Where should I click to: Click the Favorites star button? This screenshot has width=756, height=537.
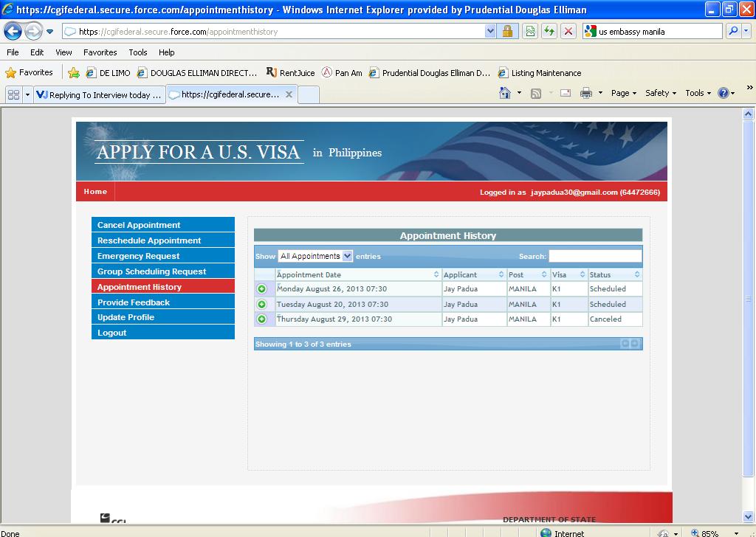coord(29,73)
